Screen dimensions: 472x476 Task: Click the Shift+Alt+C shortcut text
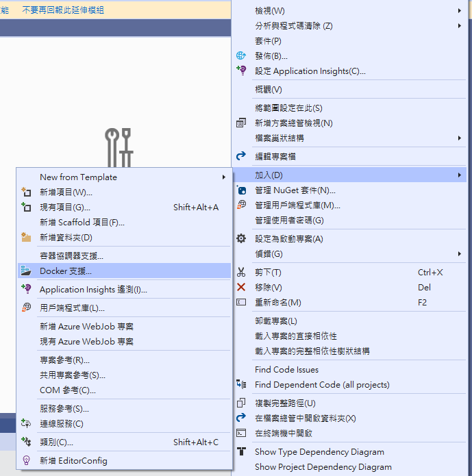point(196,442)
